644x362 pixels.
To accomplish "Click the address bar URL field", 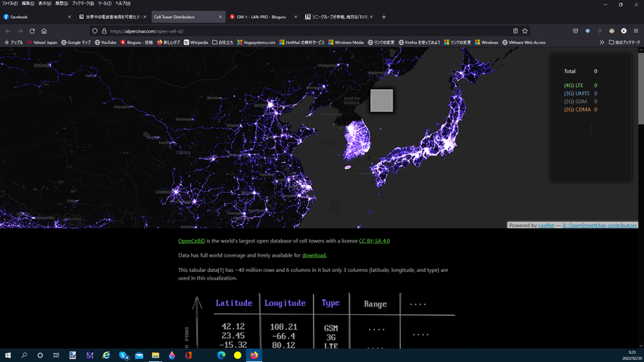I will (x=308, y=31).
